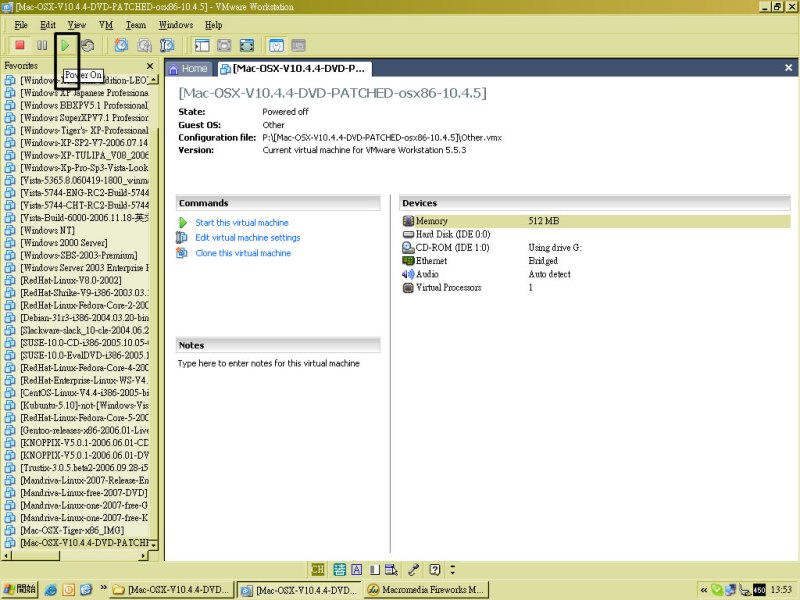Click the red Power Off toolbar button

click(x=20, y=45)
